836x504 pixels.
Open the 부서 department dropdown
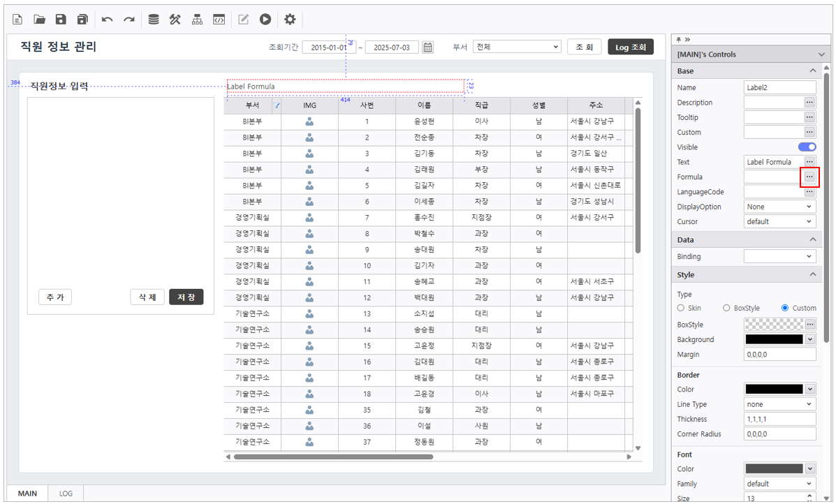(517, 47)
